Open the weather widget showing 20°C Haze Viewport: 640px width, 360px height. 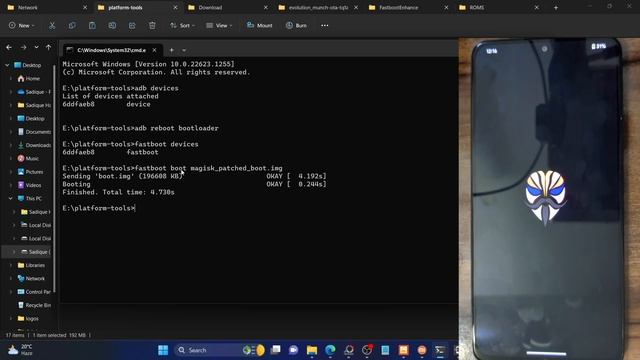[20, 350]
